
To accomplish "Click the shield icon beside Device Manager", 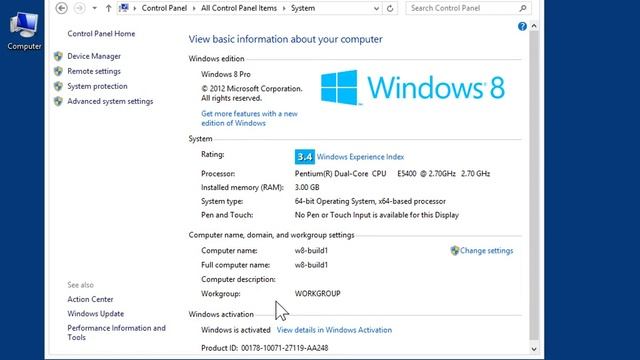I will [x=58, y=56].
